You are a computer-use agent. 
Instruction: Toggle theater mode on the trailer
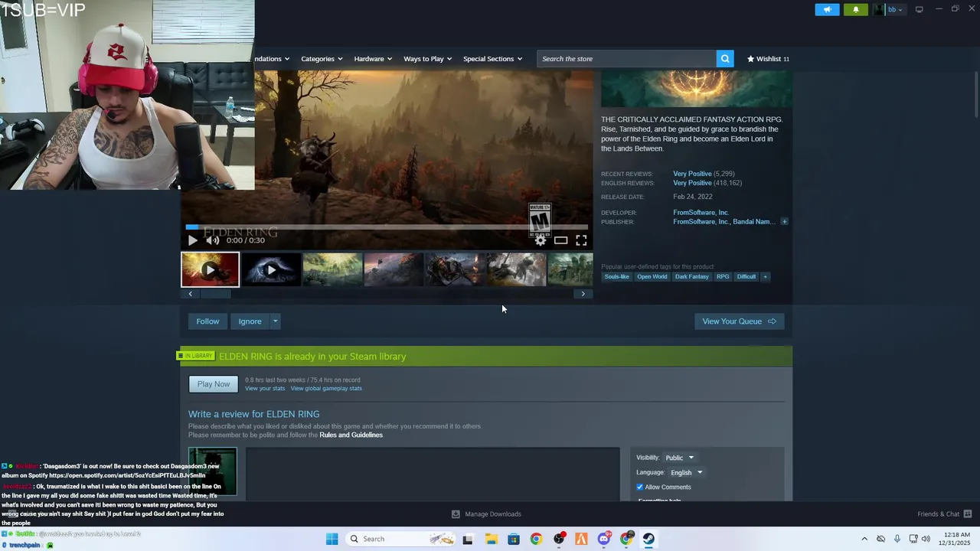tap(560, 240)
